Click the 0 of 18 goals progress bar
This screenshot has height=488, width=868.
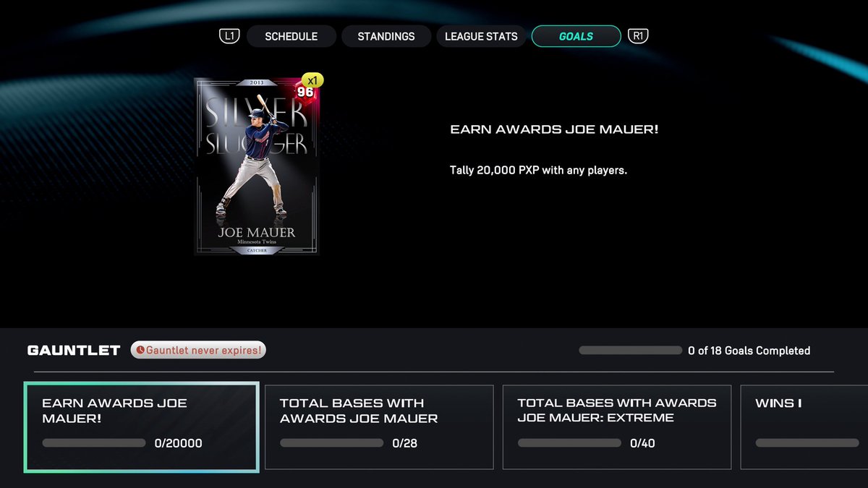point(630,351)
